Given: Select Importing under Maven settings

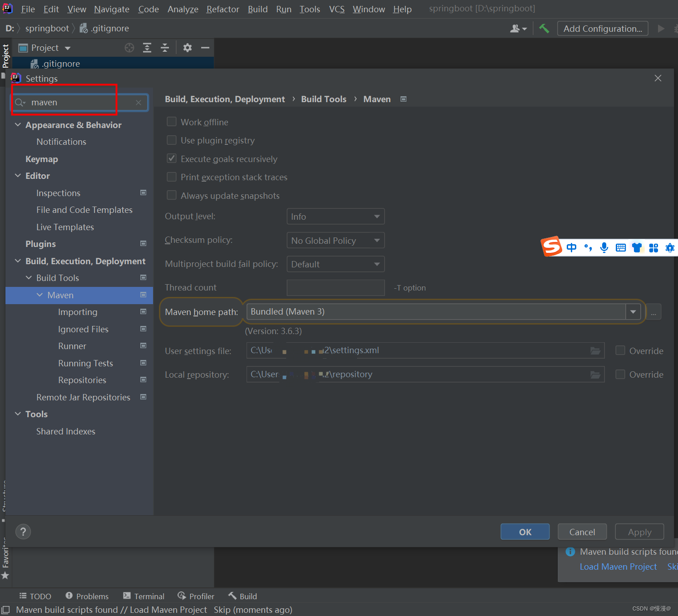Looking at the screenshot, I should [78, 312].
